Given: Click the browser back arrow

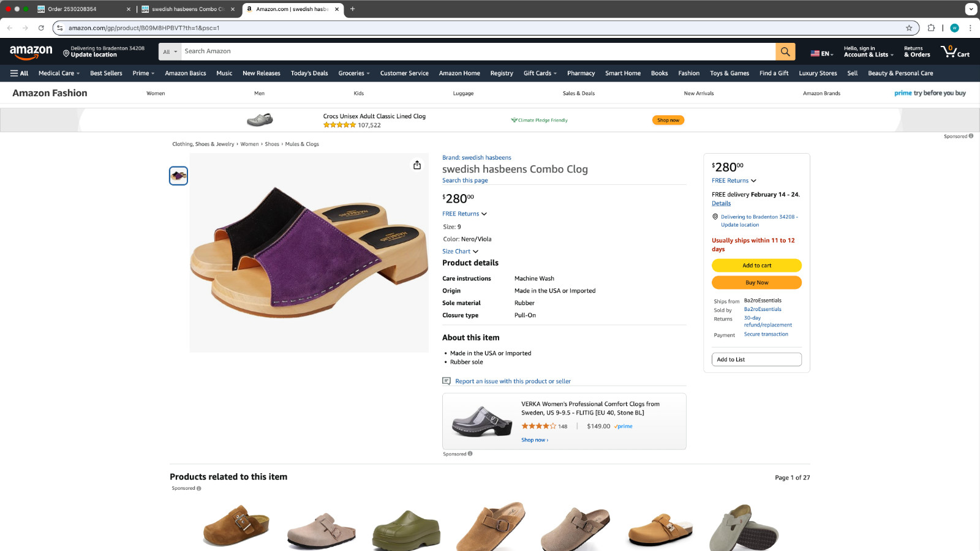Looking at the screenshot, I should pos(10,28).
